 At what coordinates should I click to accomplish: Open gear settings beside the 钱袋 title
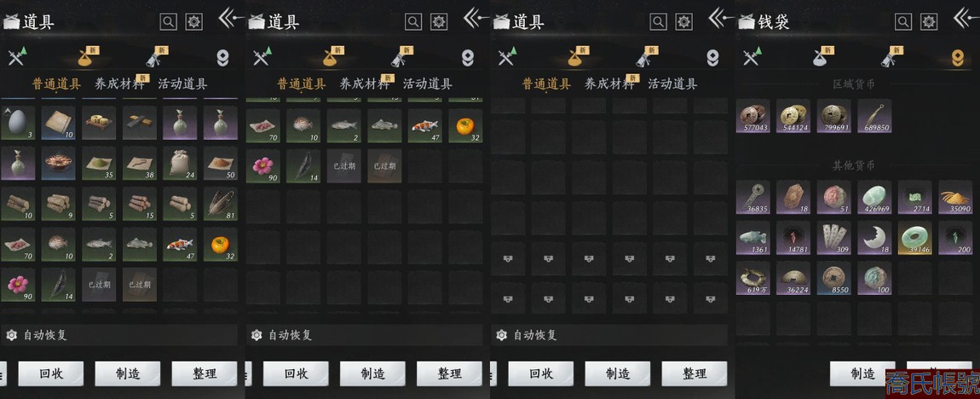pyautogui.click(x=930, y=22)
